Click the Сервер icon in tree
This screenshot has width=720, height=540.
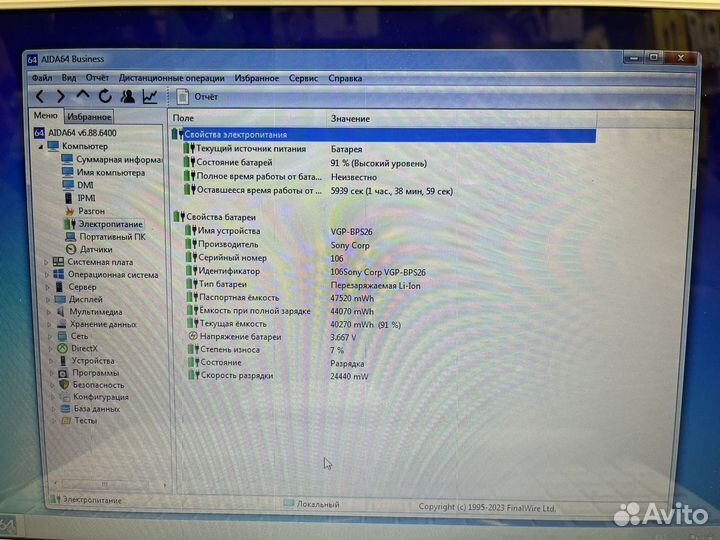click(x=59, y=287)
